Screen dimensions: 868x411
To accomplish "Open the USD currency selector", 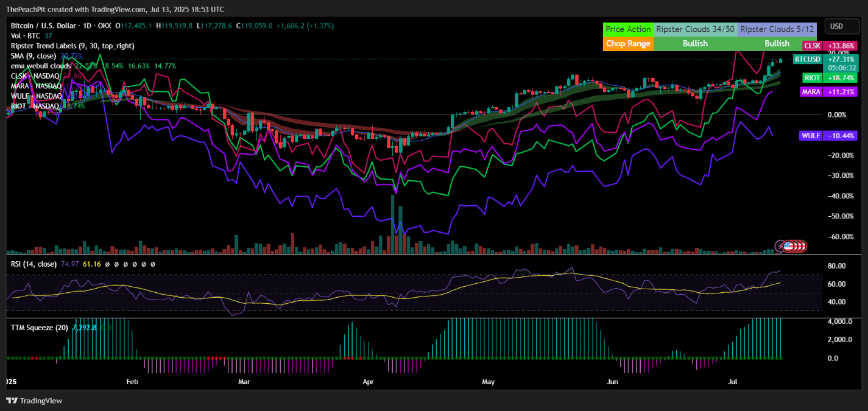I will coord(841,26).
